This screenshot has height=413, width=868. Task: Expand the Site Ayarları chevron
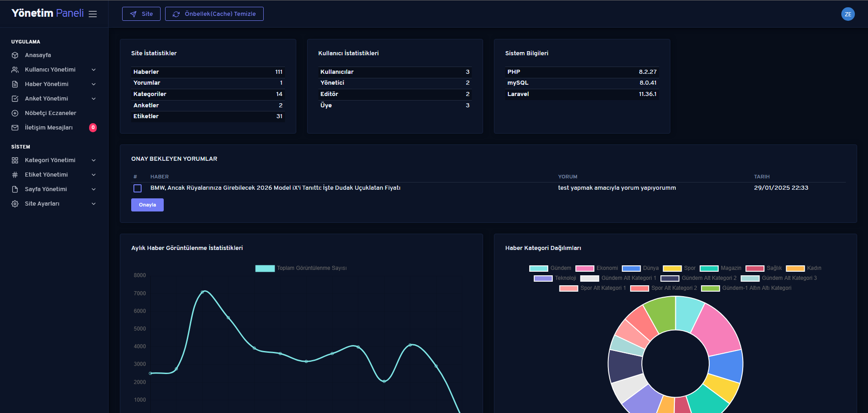coord(94,204)
